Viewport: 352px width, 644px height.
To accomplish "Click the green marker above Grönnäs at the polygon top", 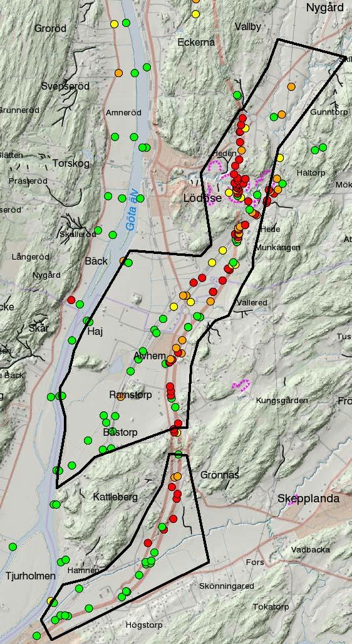I will click(179, 454).
